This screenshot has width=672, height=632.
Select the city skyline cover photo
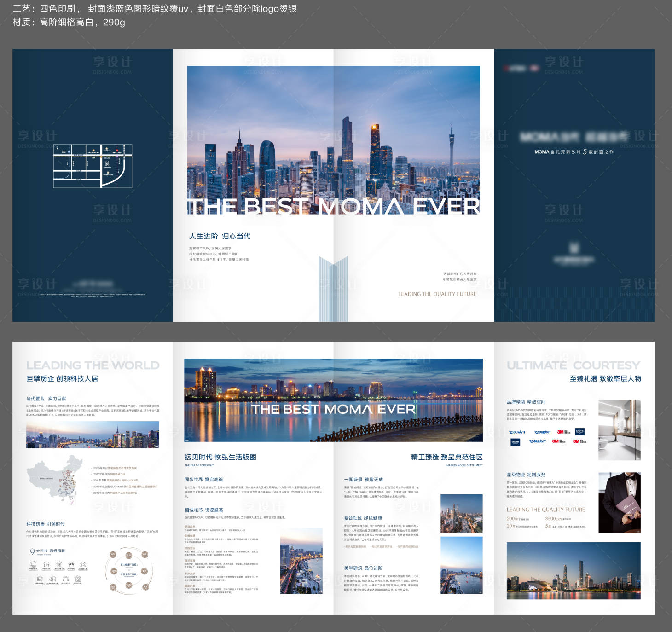333,140
